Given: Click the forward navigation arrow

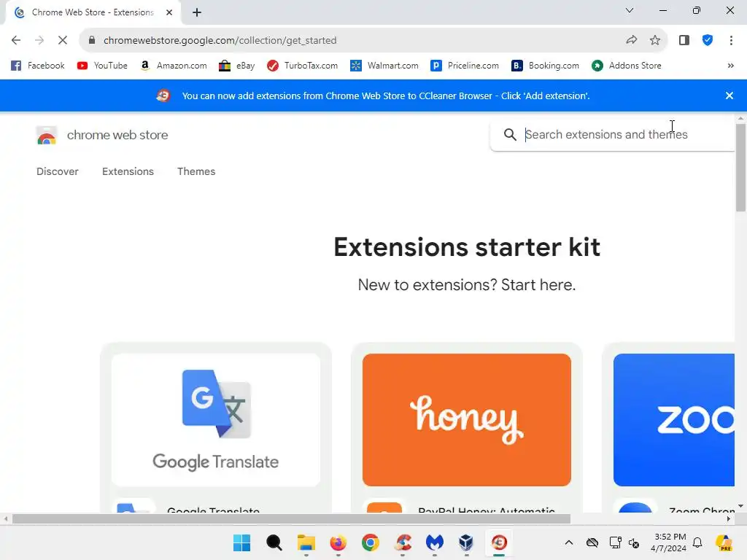Looking at the screenshot, I should pos(39,41).
